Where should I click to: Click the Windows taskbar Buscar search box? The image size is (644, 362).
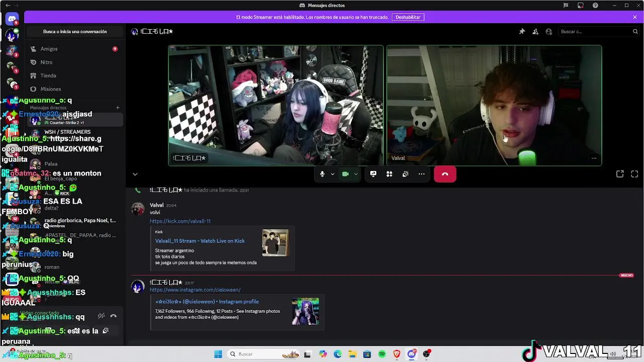click(x=264, y=354)
